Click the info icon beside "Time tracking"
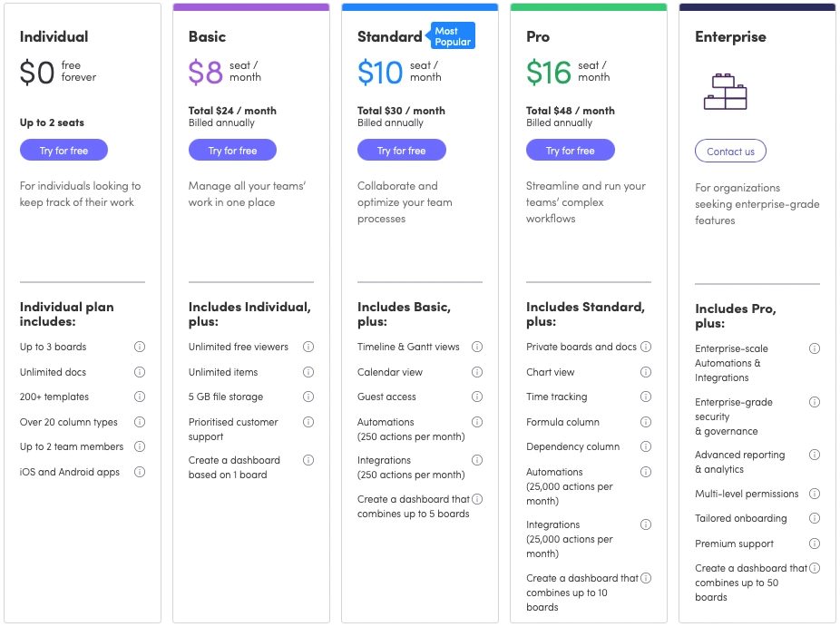Screen dimensions: 840x627 [645, 397]
